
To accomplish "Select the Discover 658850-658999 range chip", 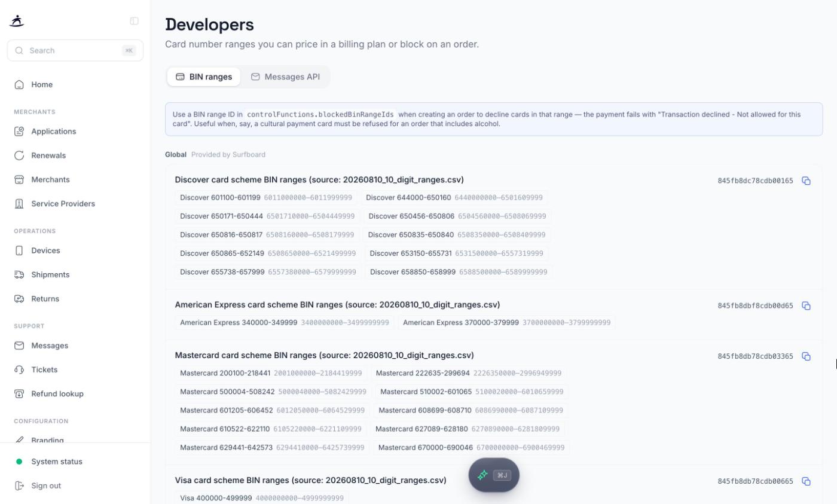I will coord(459,272).
